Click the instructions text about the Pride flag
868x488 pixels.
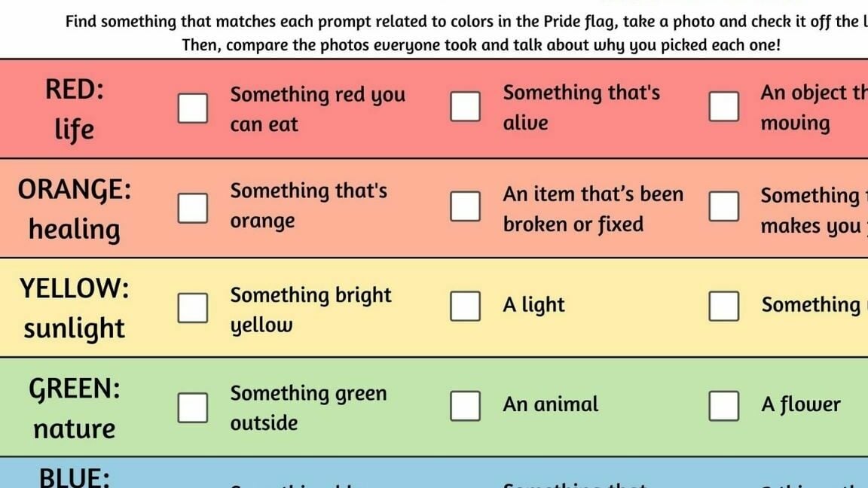466,32
